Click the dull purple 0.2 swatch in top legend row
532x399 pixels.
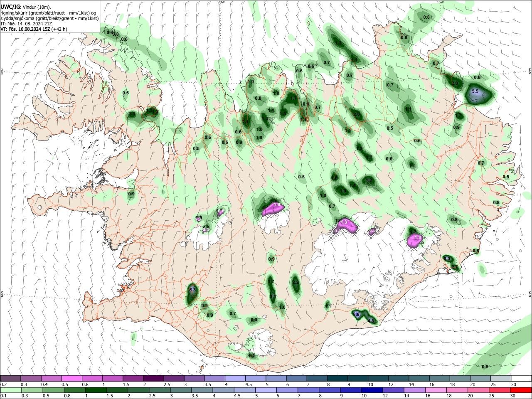[x=11, y=379]
